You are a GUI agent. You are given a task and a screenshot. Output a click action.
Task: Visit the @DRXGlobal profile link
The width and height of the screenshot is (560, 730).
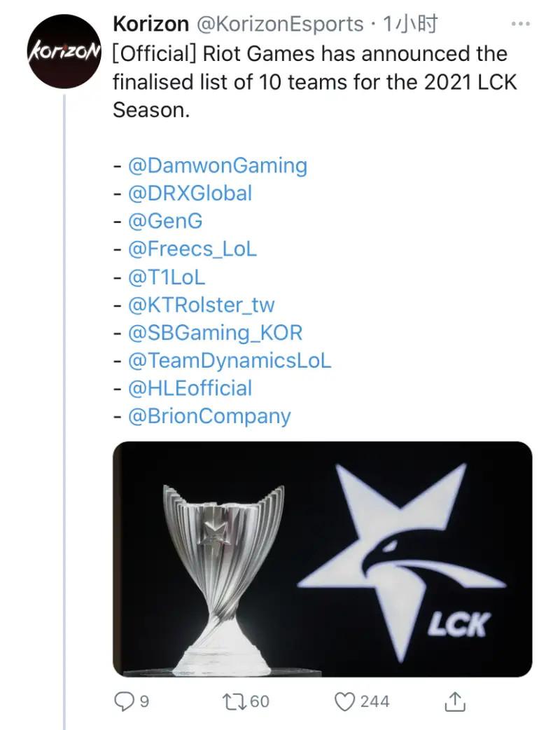point(190,193)
